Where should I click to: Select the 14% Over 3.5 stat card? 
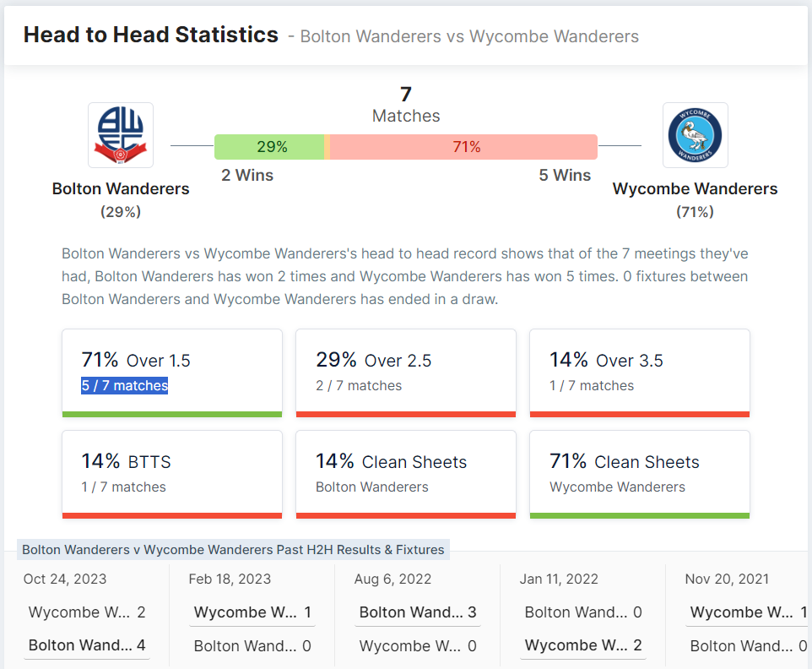[640, 373]
